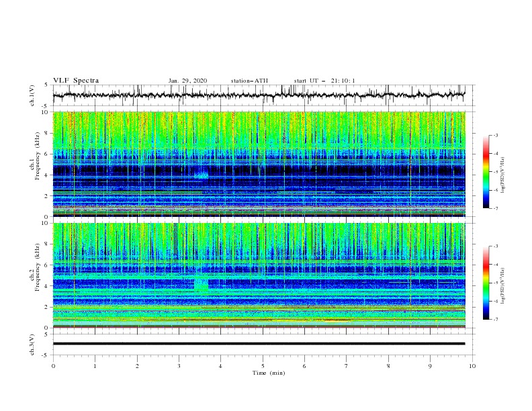Select the "Time (min)" axis title
This screenshot has width=532, height=411.
click(x=269, y=373)
